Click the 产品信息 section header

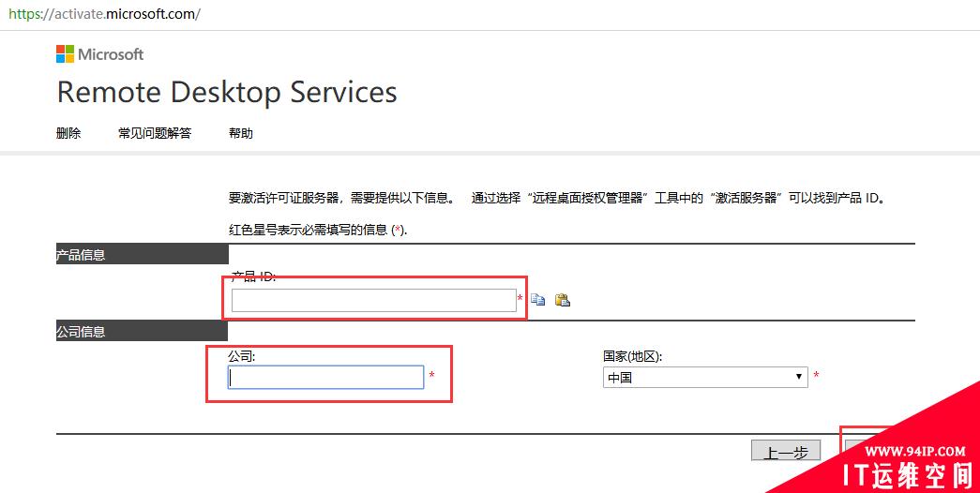tap(142, 254)
